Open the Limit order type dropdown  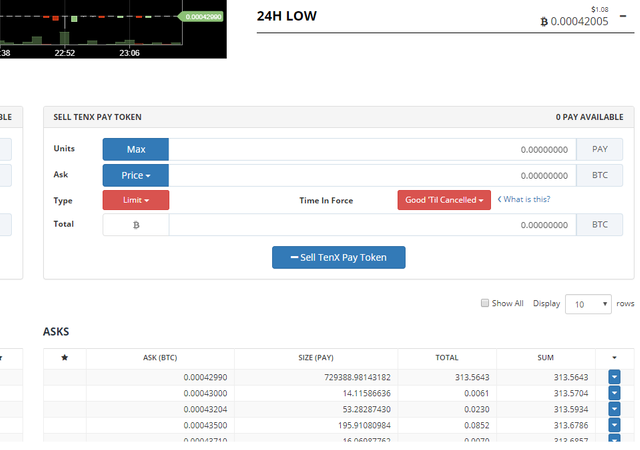[136, 200]
